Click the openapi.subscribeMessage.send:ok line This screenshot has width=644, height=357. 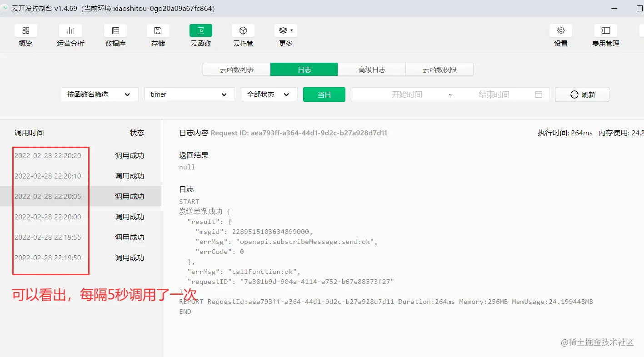[x=286, y=242]
